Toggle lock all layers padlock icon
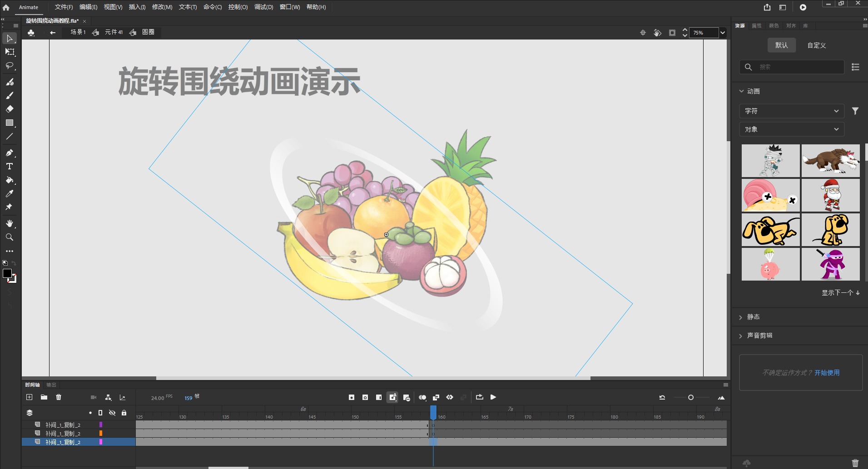Image resolution: width=868 pixels, height=469 pixels. [x=124, y=413]
